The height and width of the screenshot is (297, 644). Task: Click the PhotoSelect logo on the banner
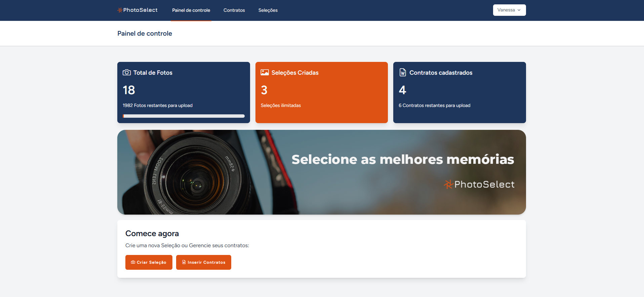[479, 184]
